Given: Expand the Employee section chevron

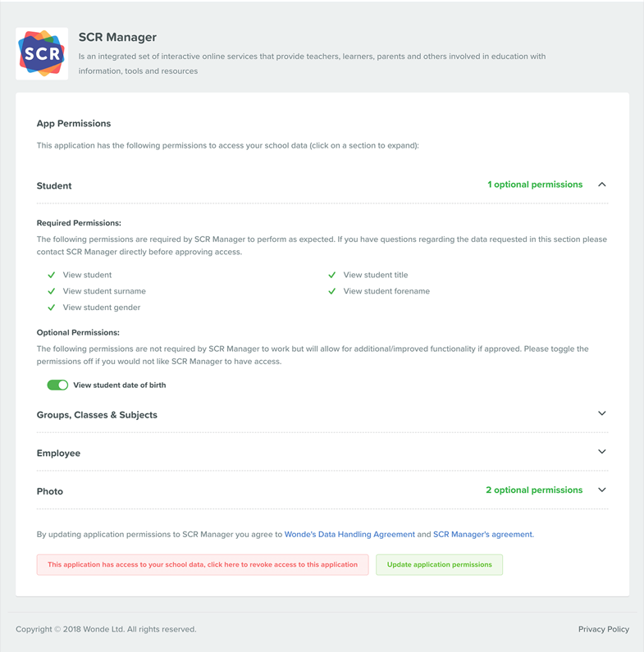Looking at the screenshot, I should pyautogui.click(x=601, y=452).
